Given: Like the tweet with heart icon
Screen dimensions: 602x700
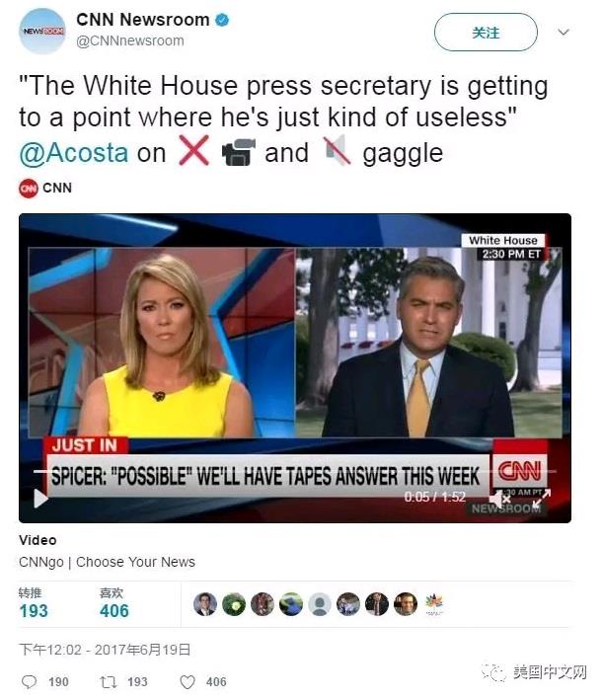Looking at the screenshot, I should tap(188, 682).
